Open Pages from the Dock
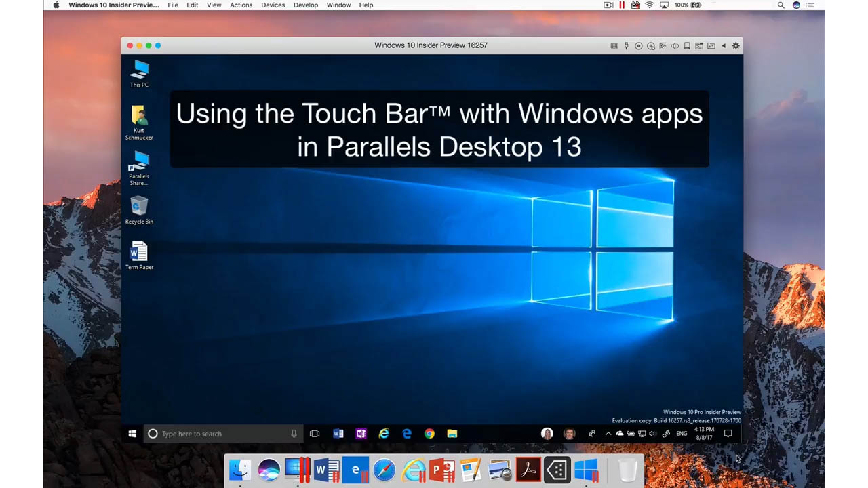 471,470
